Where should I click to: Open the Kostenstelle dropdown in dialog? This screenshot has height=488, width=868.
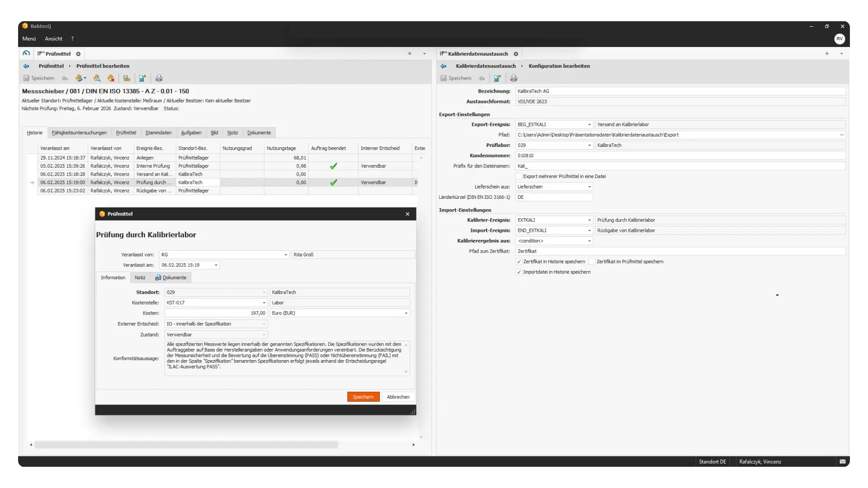point(264,303)
